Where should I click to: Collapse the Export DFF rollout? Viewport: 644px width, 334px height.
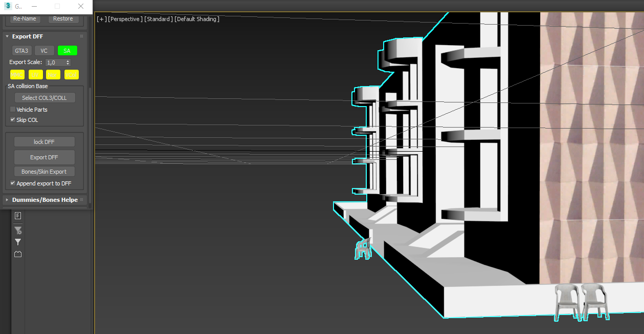[x=7, y=36]
